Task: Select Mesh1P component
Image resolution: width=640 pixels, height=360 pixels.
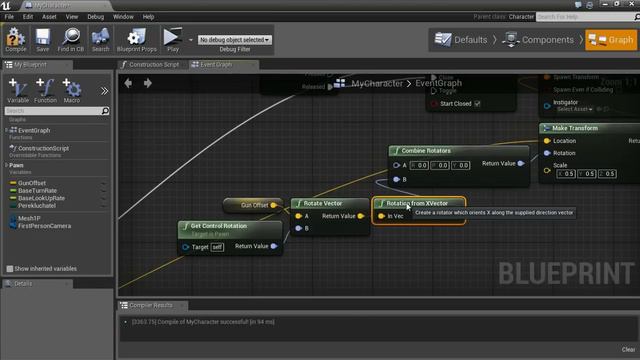Action: (29, 218)
